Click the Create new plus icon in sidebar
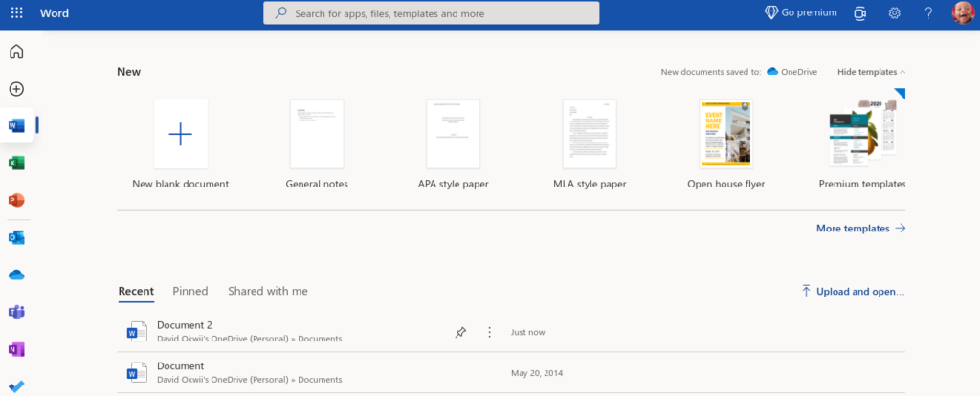 [16, 89]
